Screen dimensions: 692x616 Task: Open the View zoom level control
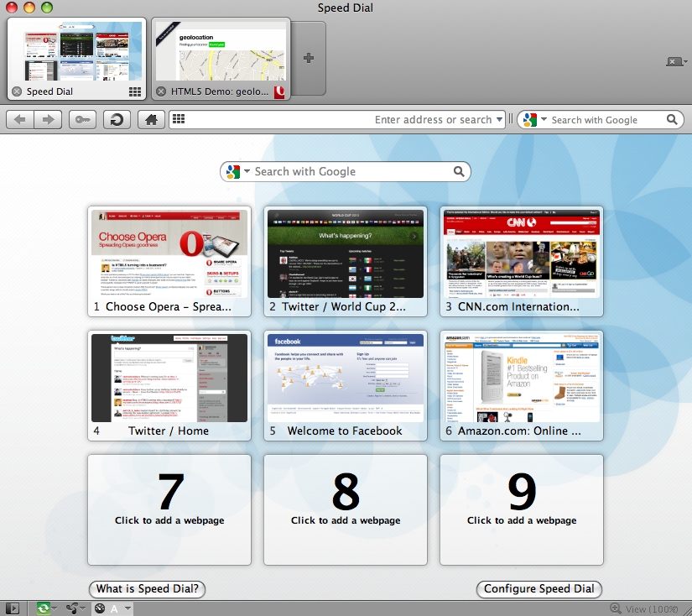[646, 608]
